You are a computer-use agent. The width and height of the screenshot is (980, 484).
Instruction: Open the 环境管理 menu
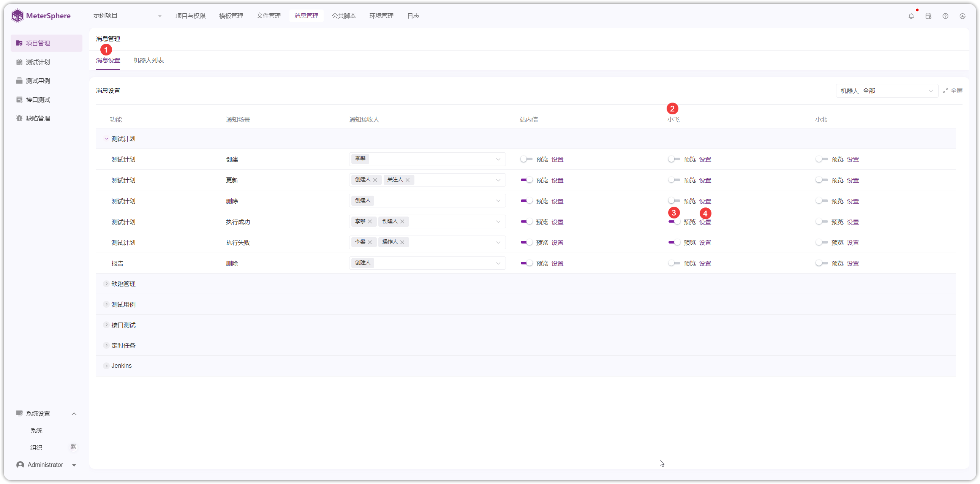pyautogui.click(x=382, y=16)
